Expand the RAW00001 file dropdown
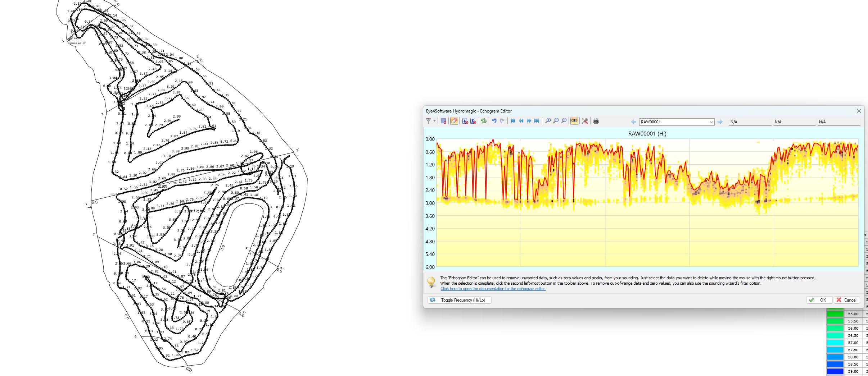 (x=711, y=122)
